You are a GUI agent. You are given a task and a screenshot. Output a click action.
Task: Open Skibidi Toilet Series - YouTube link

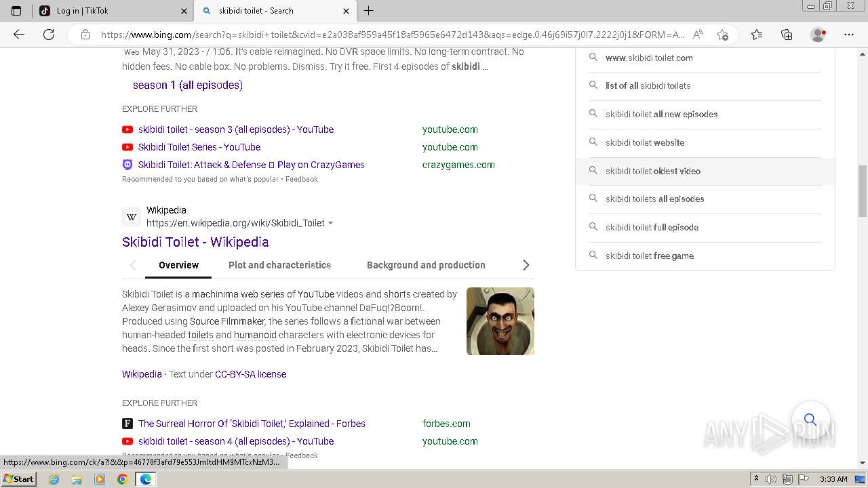[x=199, y=147]
